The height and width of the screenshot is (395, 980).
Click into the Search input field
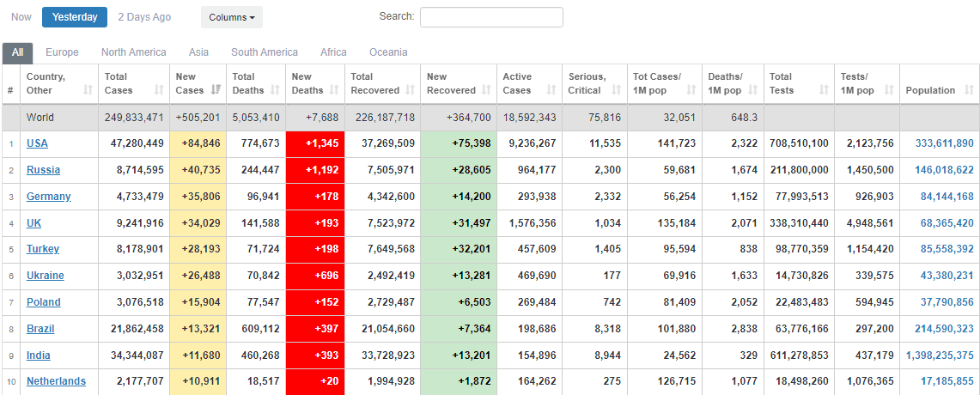491,17
